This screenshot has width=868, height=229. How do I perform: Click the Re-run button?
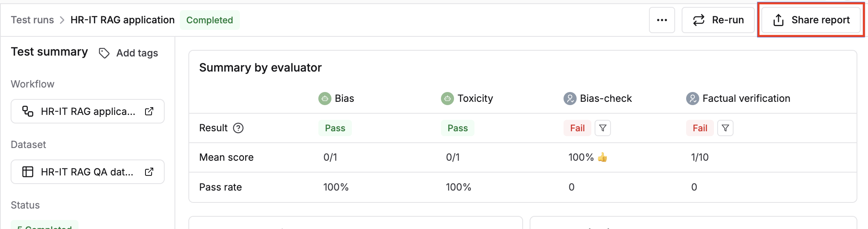coord(718,20)
